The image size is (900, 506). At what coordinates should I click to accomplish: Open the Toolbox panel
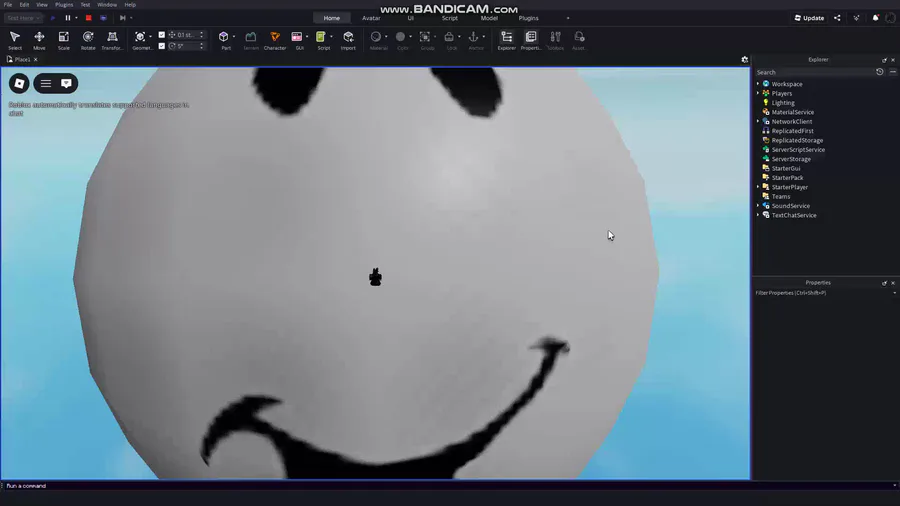point(555,40)
